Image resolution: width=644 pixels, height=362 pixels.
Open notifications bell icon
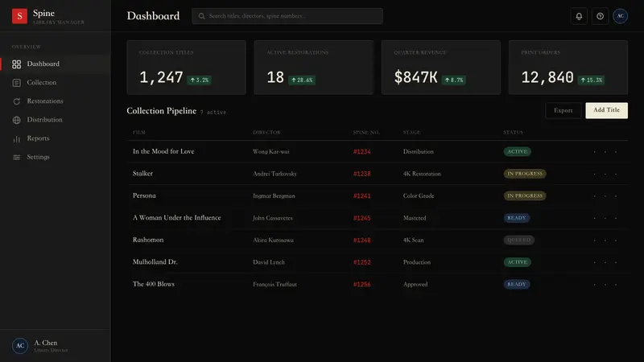(579, 16)
